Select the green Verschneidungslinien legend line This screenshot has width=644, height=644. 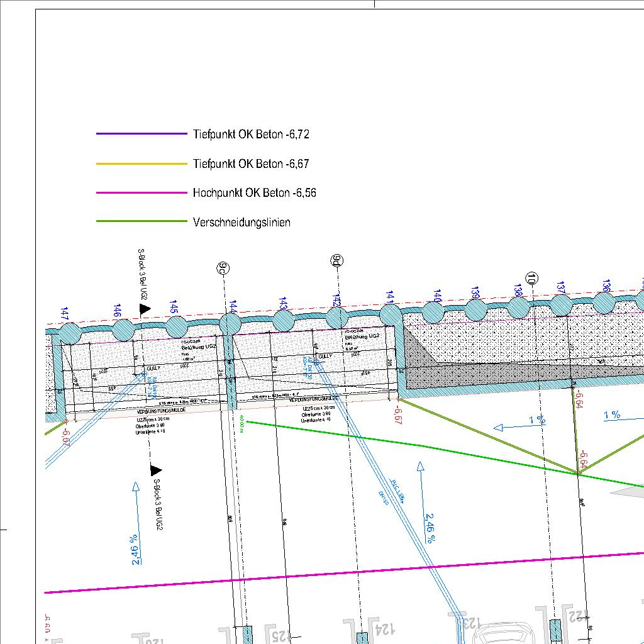coord(142,221)
